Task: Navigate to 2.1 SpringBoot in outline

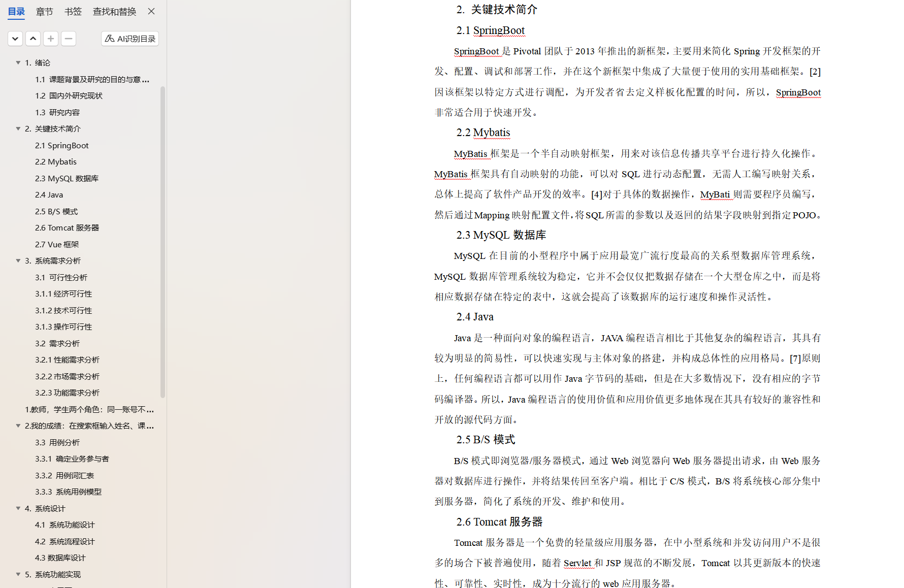Action: [x=62, y=145]
